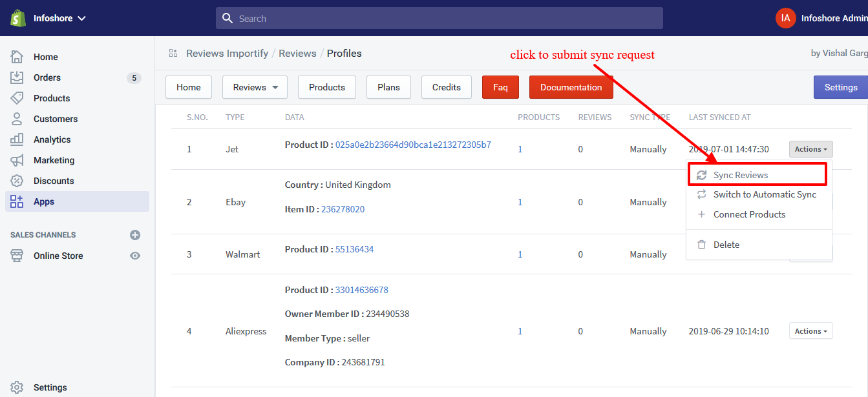The height and width of the screenshot is (397, 868).
Task: Open Jet product ID 025a0e2b23664d90bca1e213272305b7
Action: (413, 145)
